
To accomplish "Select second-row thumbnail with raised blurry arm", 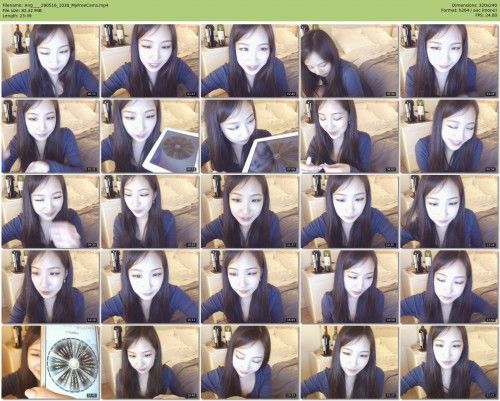I will coord(50,136).
